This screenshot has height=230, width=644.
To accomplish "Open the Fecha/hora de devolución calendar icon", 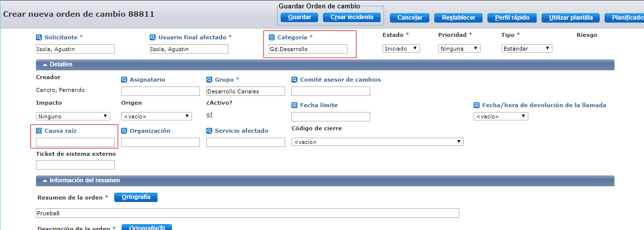I will [477, 105].
